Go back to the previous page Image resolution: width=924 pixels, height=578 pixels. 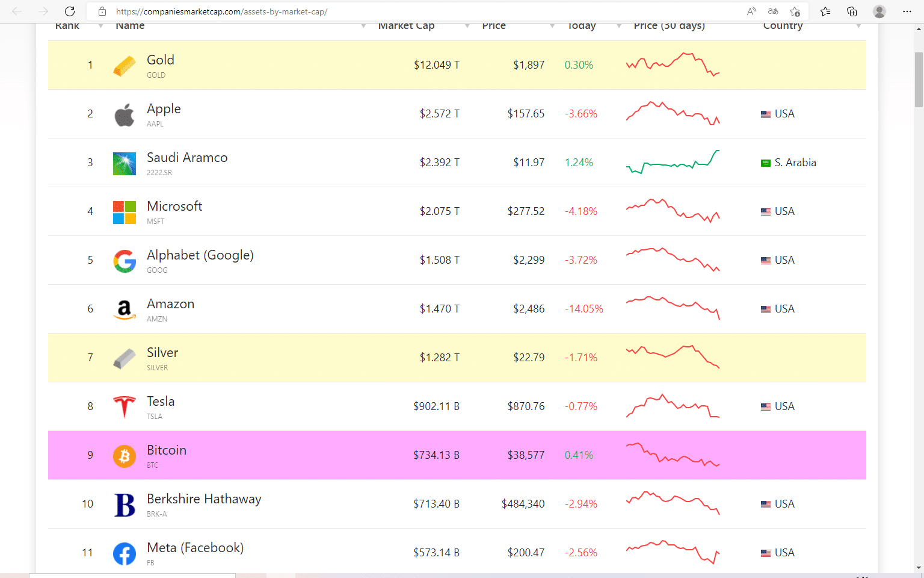[x=17, y=11]
